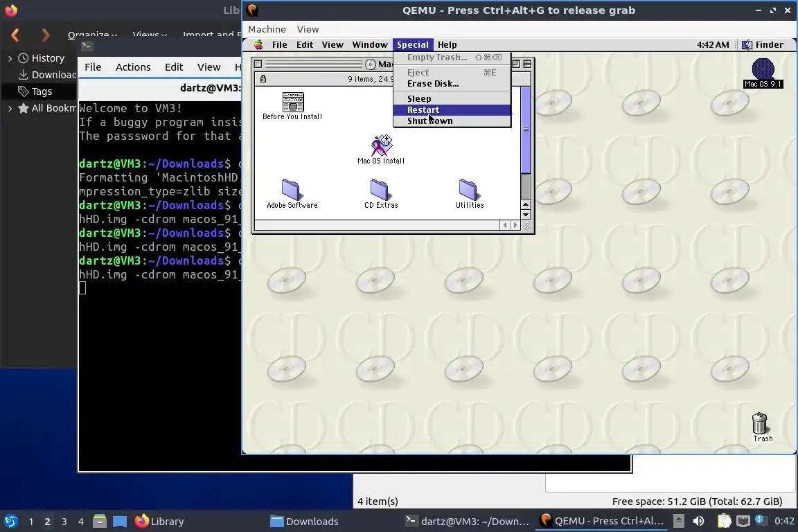Click the terminal tab icon above menu bar
Image resolution: width=798 pixels, height=532 pixels.
point(86,46)
